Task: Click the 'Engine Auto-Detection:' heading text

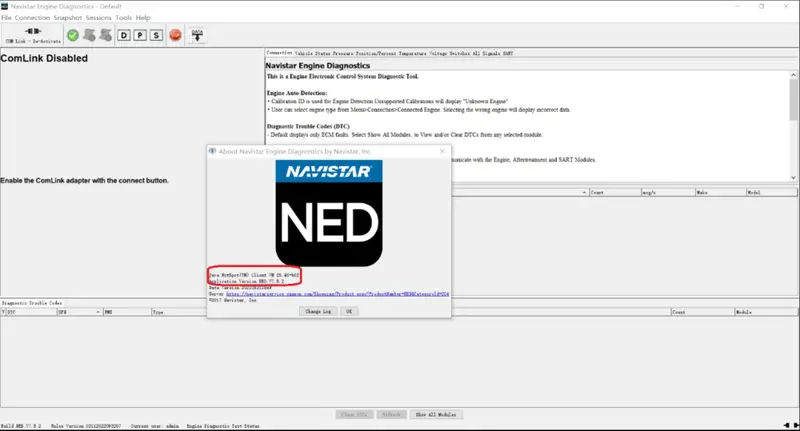Action: tap(297, 93)
